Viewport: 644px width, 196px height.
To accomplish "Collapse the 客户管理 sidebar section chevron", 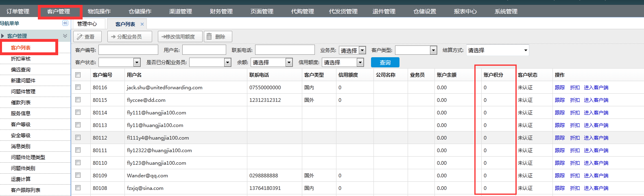I will [65, 36].
